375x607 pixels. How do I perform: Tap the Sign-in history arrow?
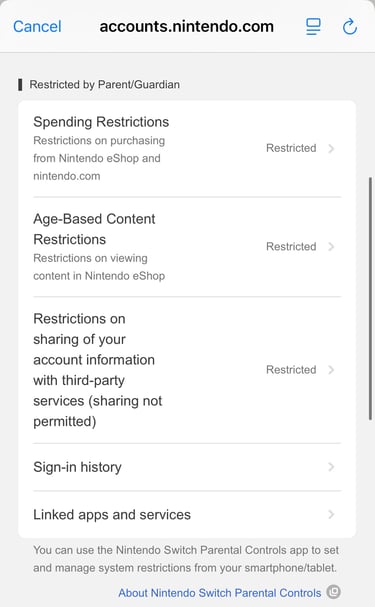tap(331, 467)
